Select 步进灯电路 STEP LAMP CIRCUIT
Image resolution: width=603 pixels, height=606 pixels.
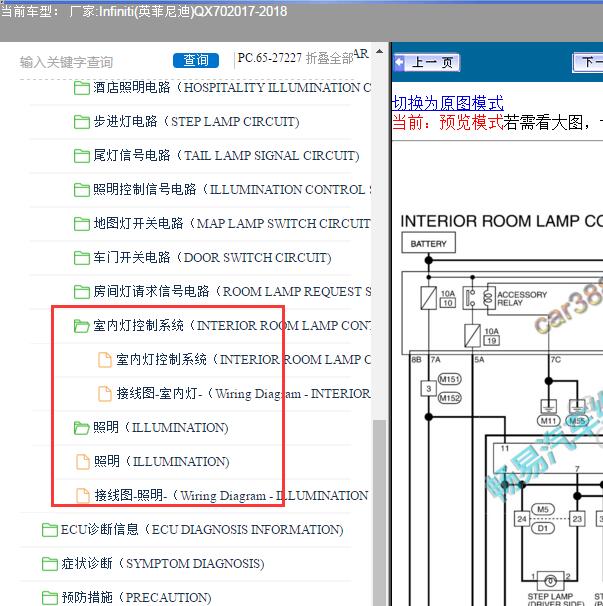tap(196, 122)
